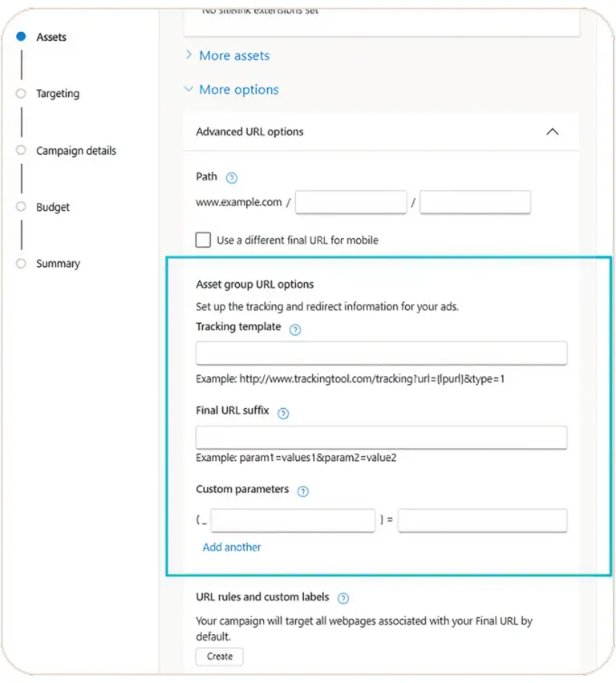Select the Summary step circle indicator
The image size is (616, 683).
point(21,263)
